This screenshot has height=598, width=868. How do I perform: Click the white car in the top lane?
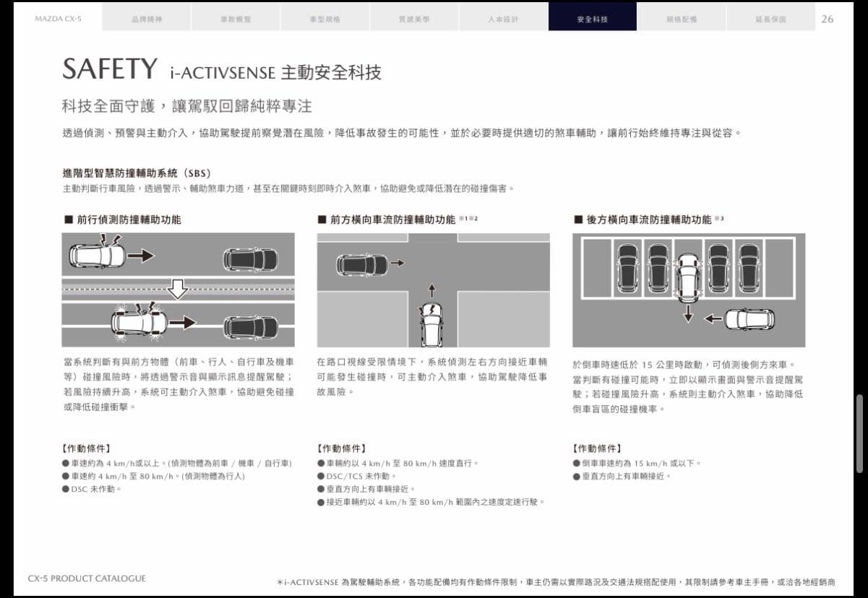(x=97, y=255)
